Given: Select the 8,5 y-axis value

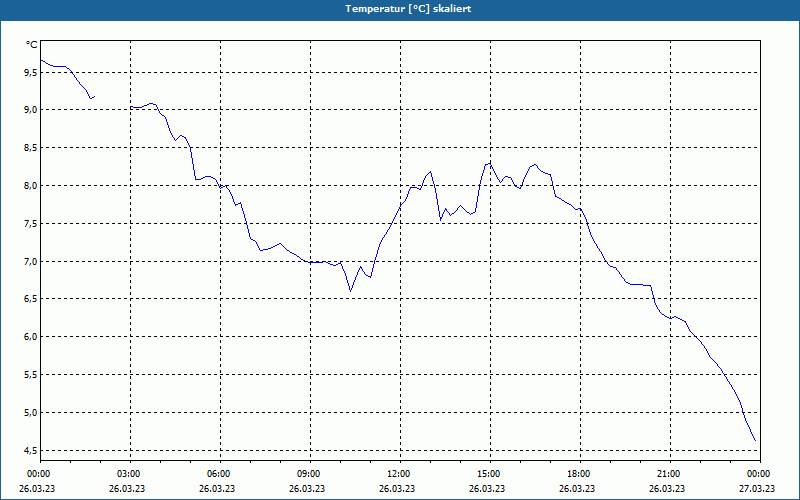Looking at the screenshot, I should point(31,148).
